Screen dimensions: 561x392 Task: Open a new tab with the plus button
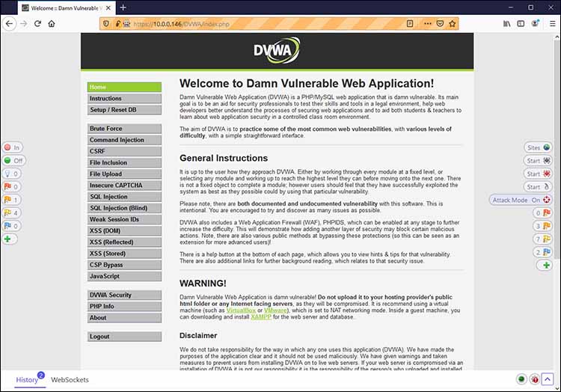coord(123,7)
